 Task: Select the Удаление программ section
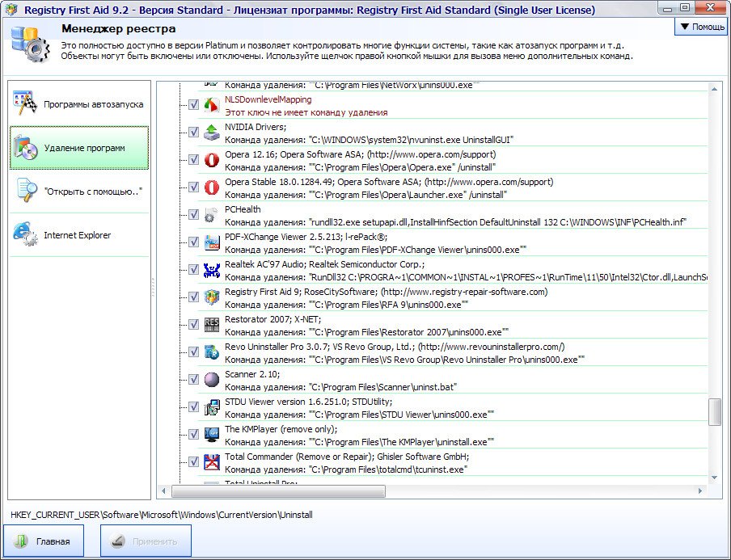point(79,148)
